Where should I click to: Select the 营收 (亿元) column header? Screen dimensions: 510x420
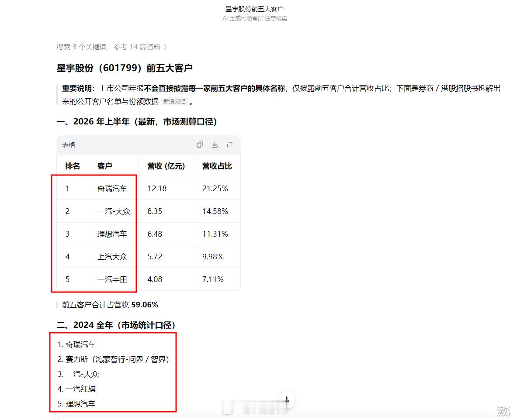(166, 166)
